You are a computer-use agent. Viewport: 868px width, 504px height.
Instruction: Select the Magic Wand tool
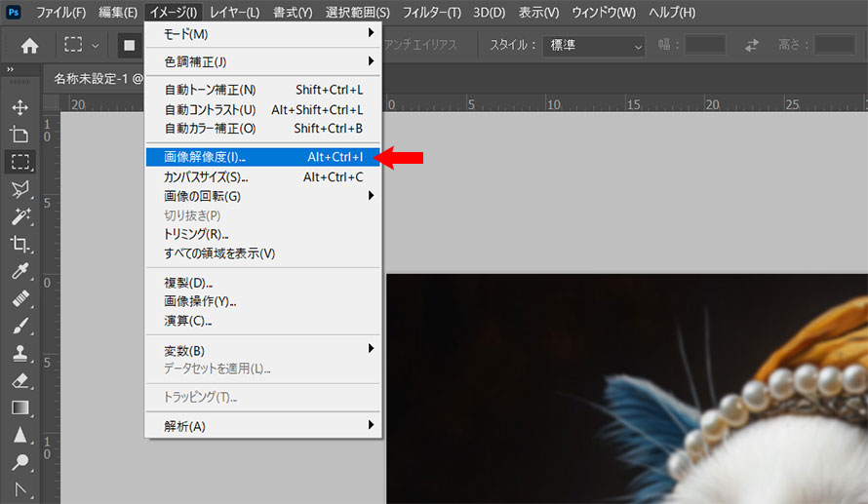coord(20,216)
